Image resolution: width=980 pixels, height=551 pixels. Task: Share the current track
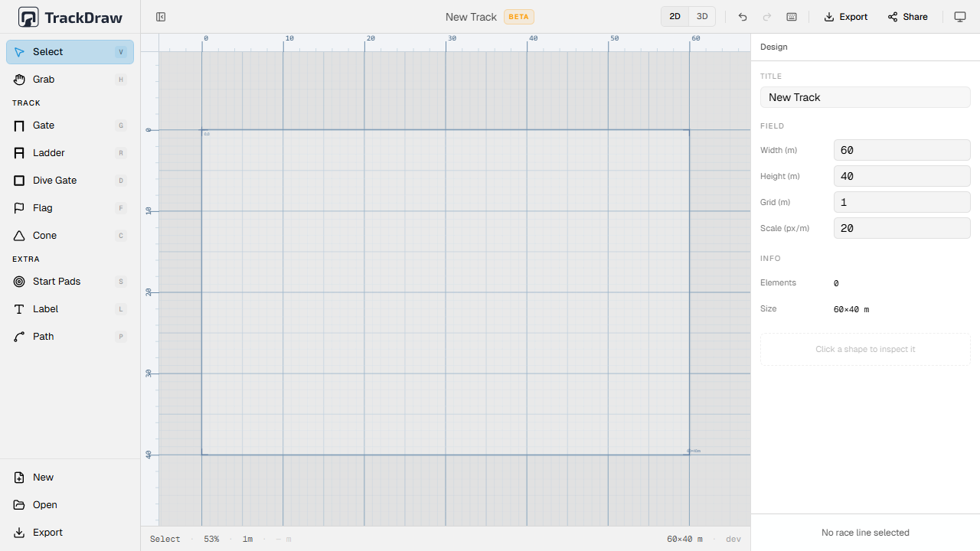coord(907,16)
